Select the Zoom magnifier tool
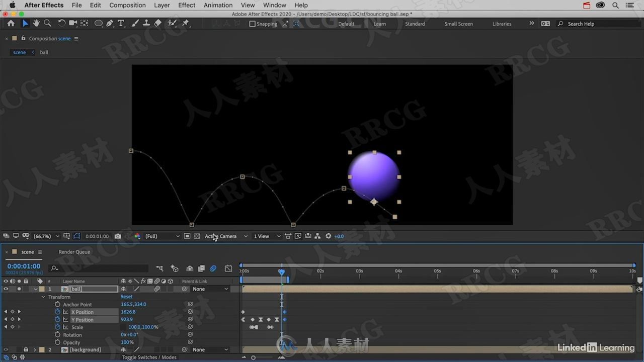Screen dimensions: 644x362 point(48,23)
